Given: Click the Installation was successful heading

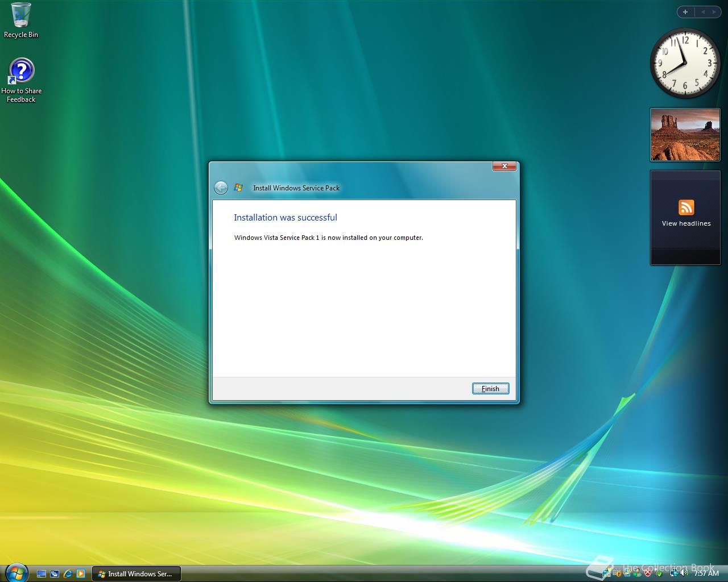Looking at the screenshot, I should [x=286, y=218].
